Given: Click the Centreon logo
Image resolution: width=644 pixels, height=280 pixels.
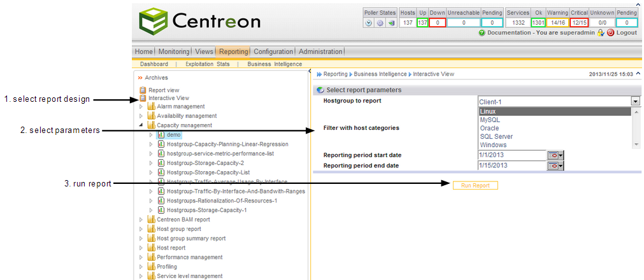Looking at the screenshot, I should (199, 20).
